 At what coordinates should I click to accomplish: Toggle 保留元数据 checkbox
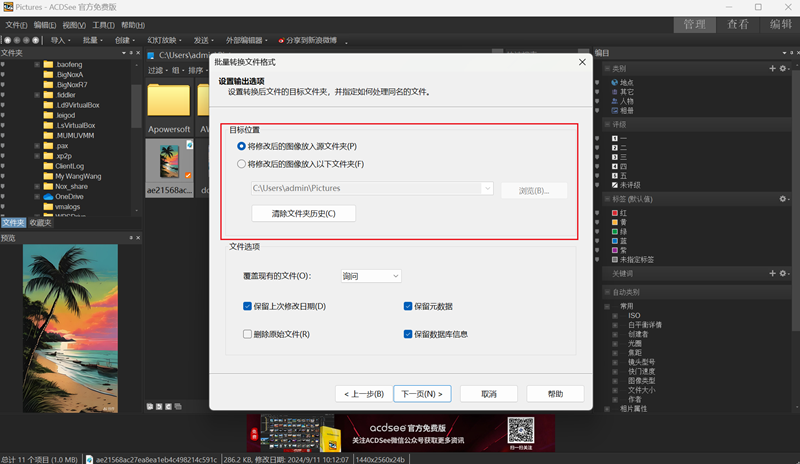[x=408, y=306]
